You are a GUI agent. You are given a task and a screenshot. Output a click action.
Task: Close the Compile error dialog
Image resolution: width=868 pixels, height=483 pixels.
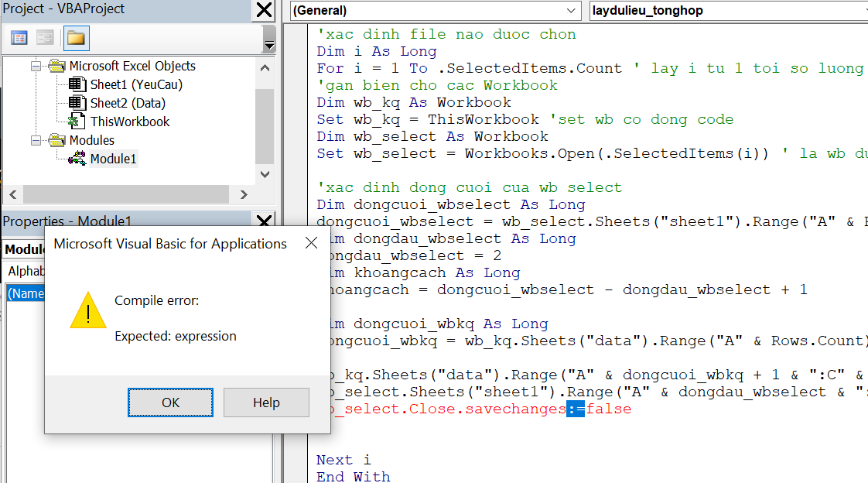(311, 242)
